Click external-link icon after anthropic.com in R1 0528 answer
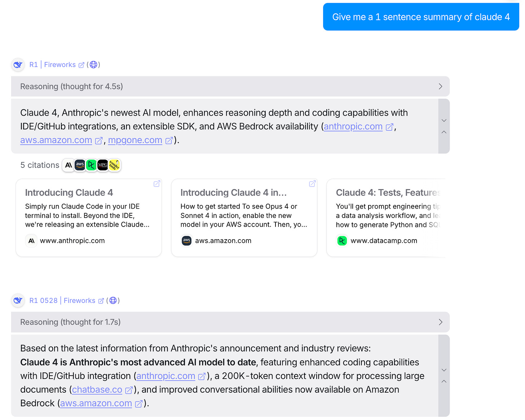The height and width of the screenshot is (420, 525). [x=202, y=377]
